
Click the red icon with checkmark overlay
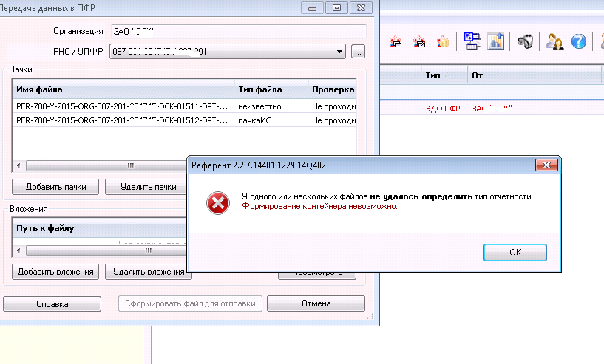pyautogui.click(x=419, y=41)
